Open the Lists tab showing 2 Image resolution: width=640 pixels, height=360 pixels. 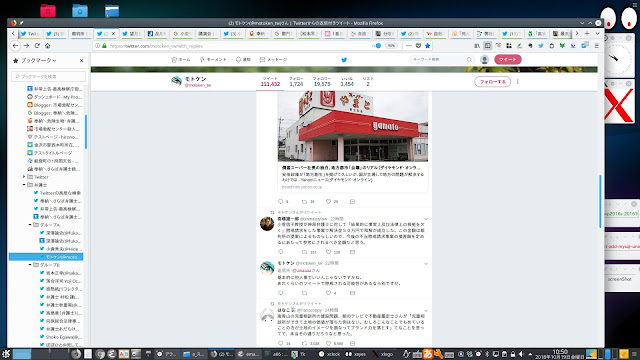(x=368, y=82)
